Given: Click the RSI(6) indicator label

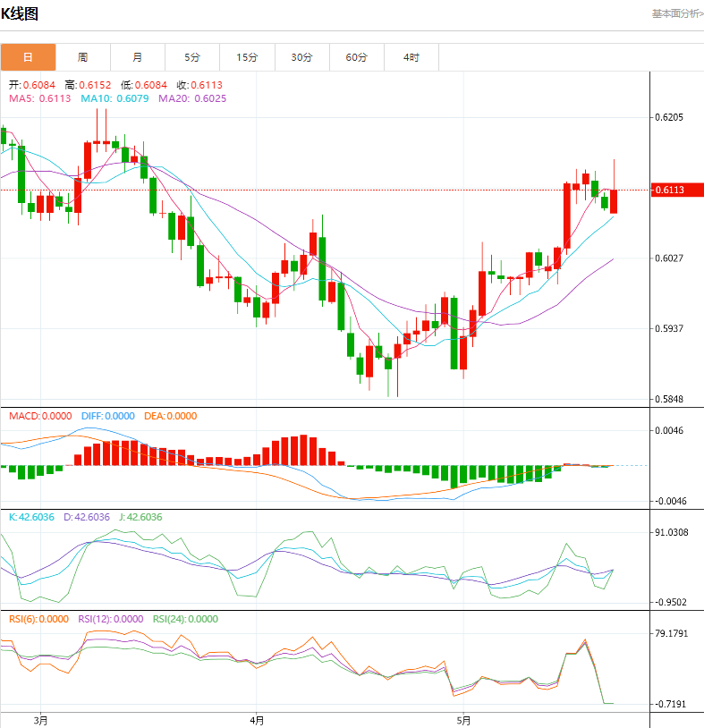Looking at the screenshot, I should tap(38, 619).
